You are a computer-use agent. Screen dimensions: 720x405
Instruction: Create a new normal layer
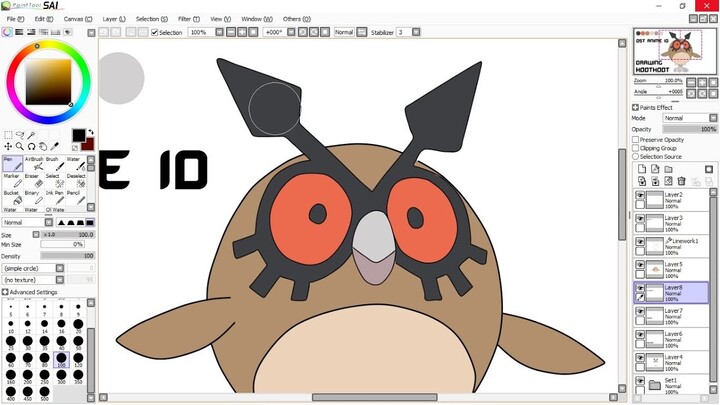coord(642,169)
